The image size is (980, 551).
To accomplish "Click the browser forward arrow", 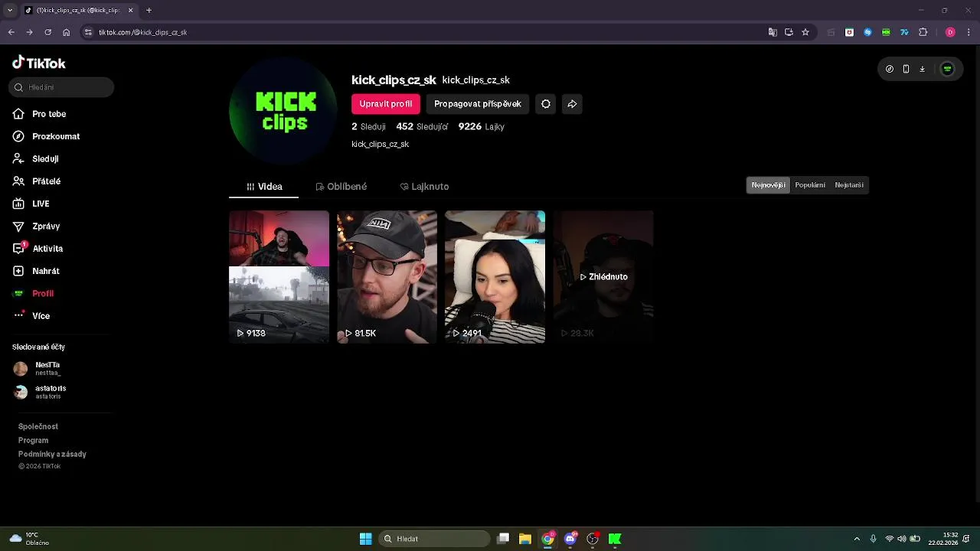I will click(29, 32).
